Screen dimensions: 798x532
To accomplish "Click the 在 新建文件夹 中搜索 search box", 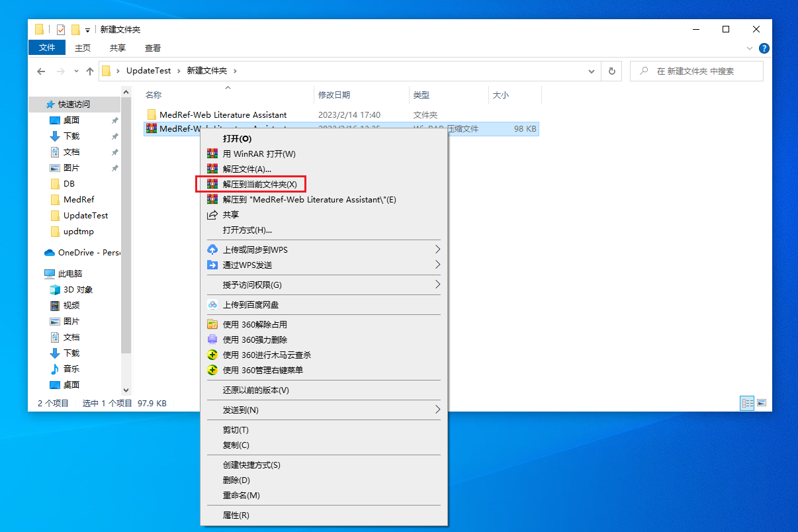I will coord(701,71).
